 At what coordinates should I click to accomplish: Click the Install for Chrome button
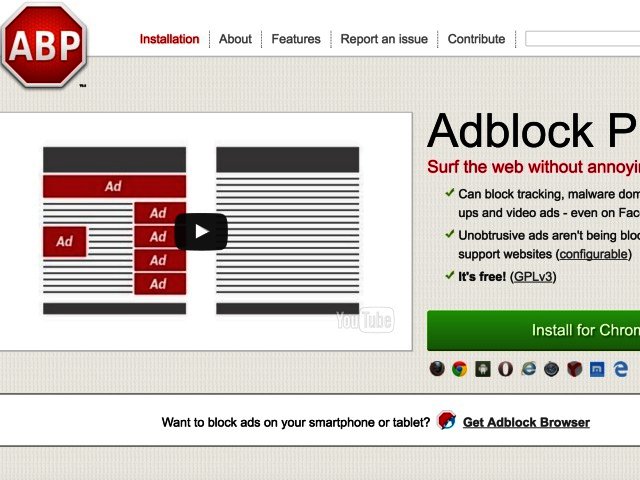click(x=534, y=330)
